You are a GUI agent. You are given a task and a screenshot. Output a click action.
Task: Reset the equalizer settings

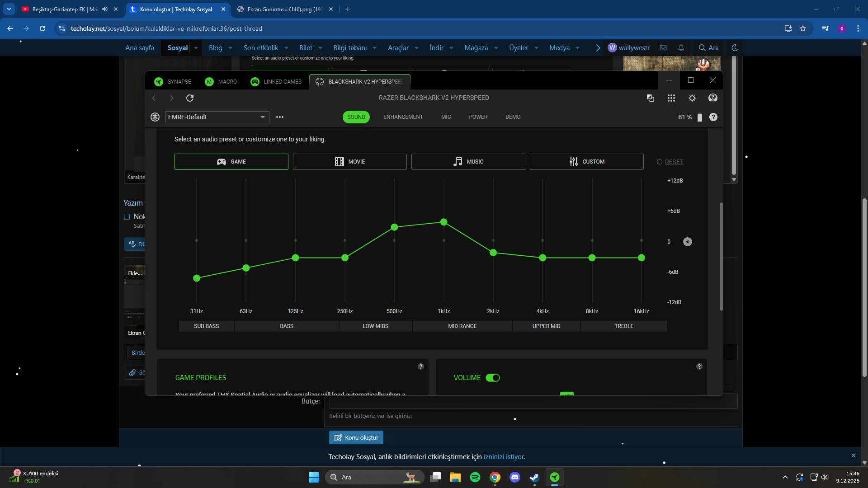coord(670,162)
